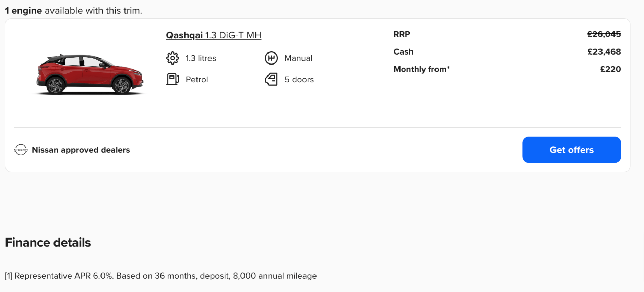This screenshot has width=644, height=292.
Task: Open the Qashqai 1.3 DiG-T MH link
Action: tap(213, 35)
